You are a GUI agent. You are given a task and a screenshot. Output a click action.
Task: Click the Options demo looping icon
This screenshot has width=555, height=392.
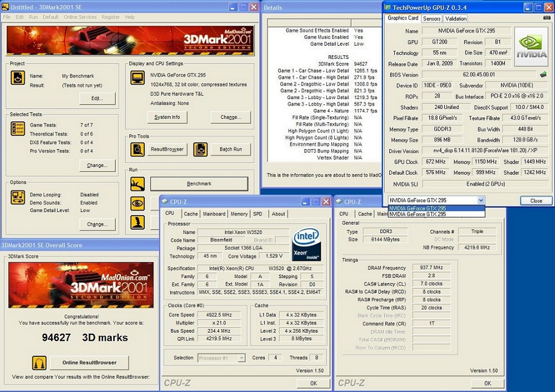click(18, 197)
